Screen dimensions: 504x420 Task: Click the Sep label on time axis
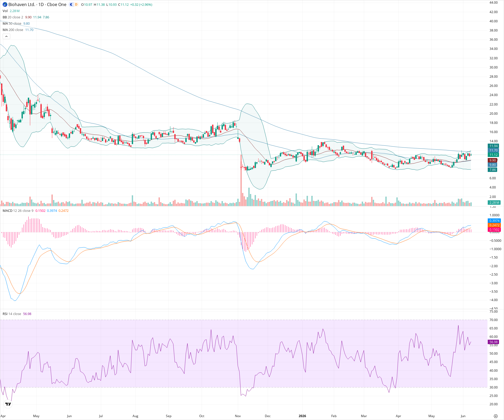(169, 416)
